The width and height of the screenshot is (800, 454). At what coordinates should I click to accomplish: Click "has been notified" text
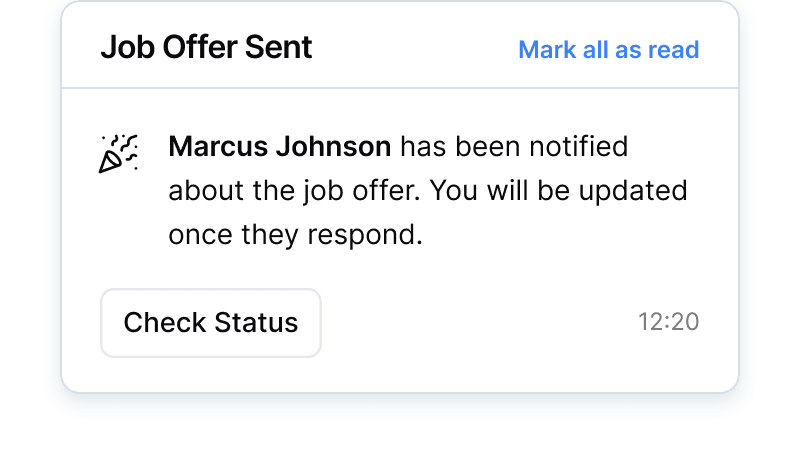coord(514,147)
